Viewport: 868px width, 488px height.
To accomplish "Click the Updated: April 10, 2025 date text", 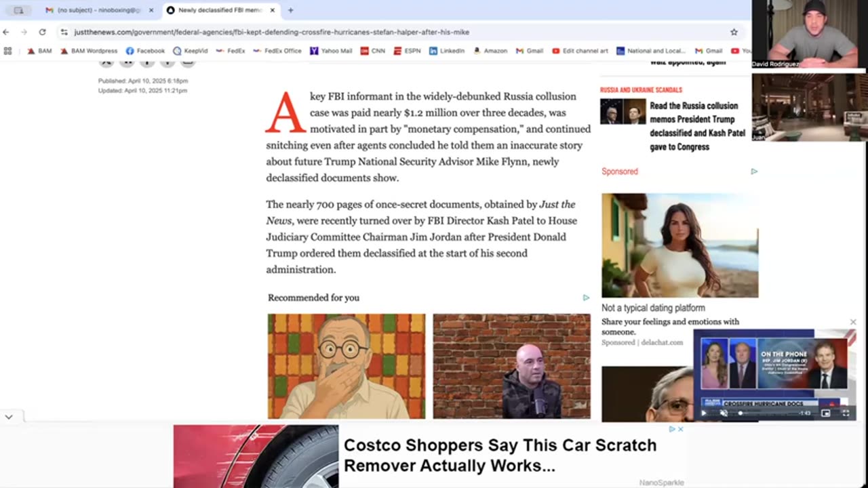I will click(142, 90).
